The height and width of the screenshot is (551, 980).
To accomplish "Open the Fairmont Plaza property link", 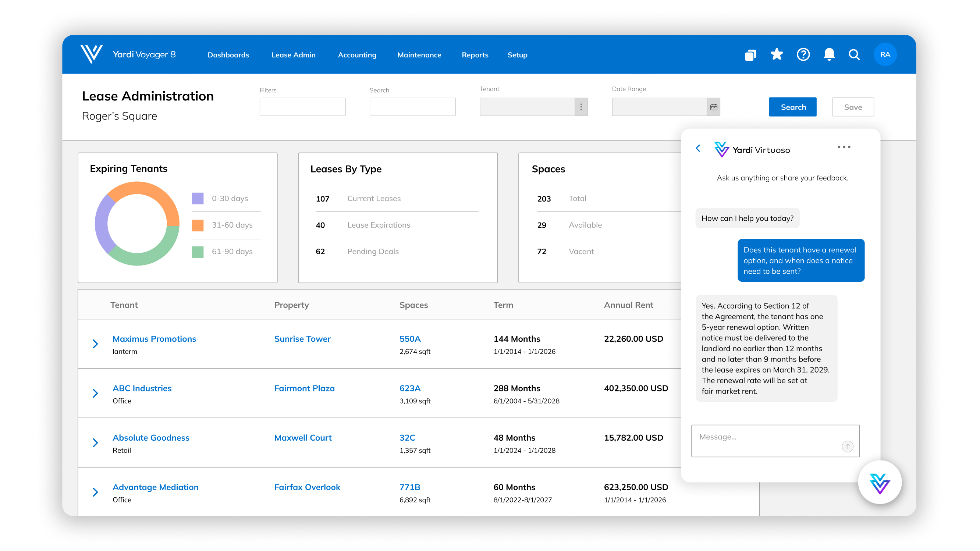I will (304, 388).
